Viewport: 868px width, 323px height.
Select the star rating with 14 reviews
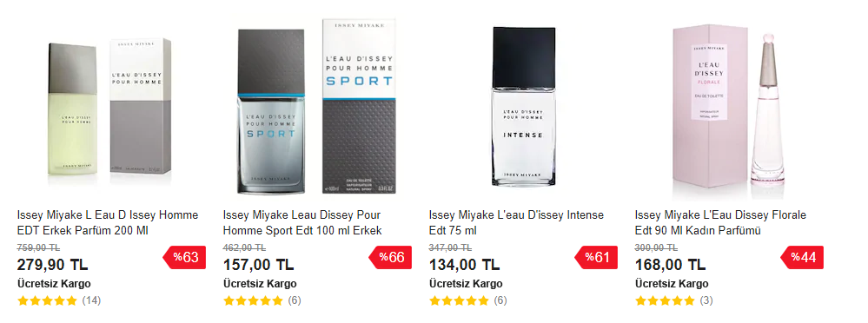coord(47,301)
